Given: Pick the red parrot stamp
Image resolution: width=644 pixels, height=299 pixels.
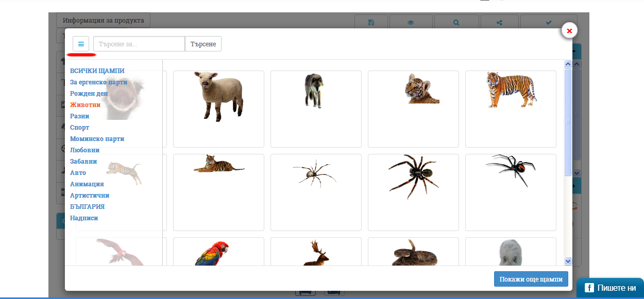Looking at the screenshot, I should click(x=212, y=253).
